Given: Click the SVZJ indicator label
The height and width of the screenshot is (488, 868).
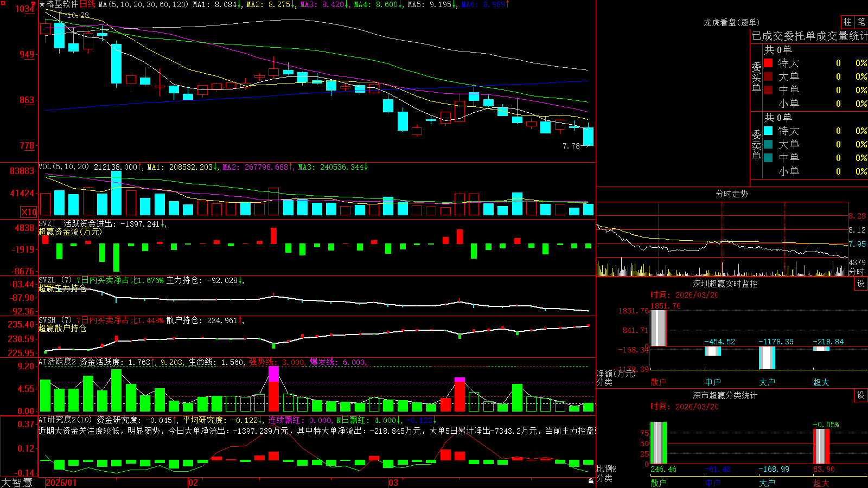Looking at the screenshot, I should (47, 223).
